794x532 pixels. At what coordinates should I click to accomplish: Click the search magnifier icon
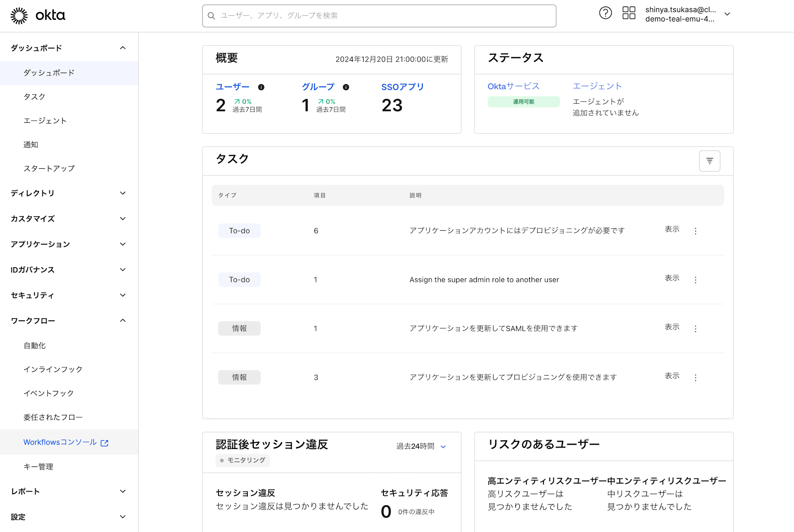click(x=212, y=16)
